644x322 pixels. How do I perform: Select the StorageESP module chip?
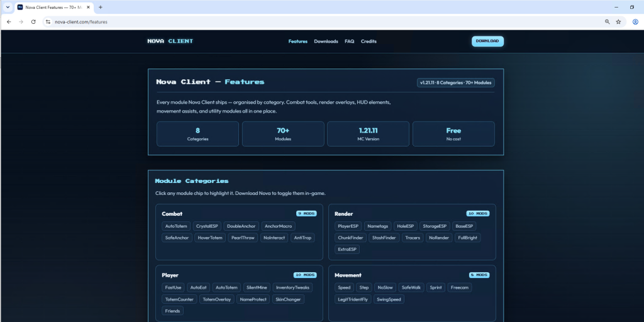point(435,226)
